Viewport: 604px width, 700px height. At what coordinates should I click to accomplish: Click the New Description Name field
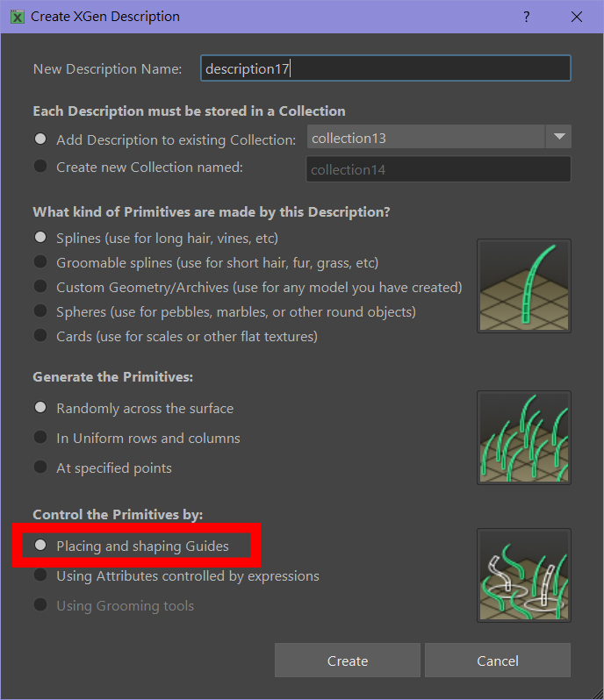[385, 68]
